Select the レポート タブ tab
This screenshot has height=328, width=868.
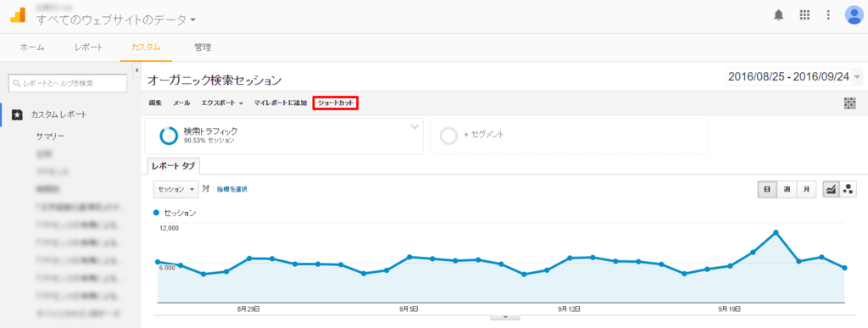pyautogui.click(x=173, y=165)
